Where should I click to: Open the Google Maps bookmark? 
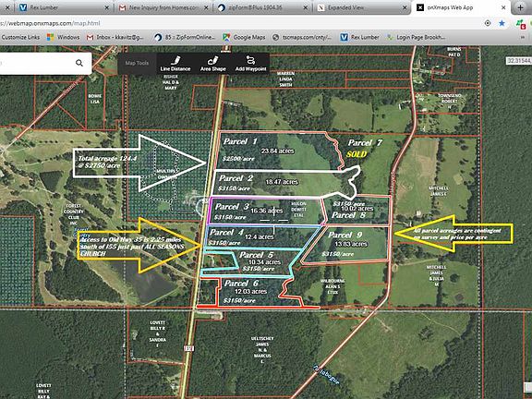click(x=244, y=37)
